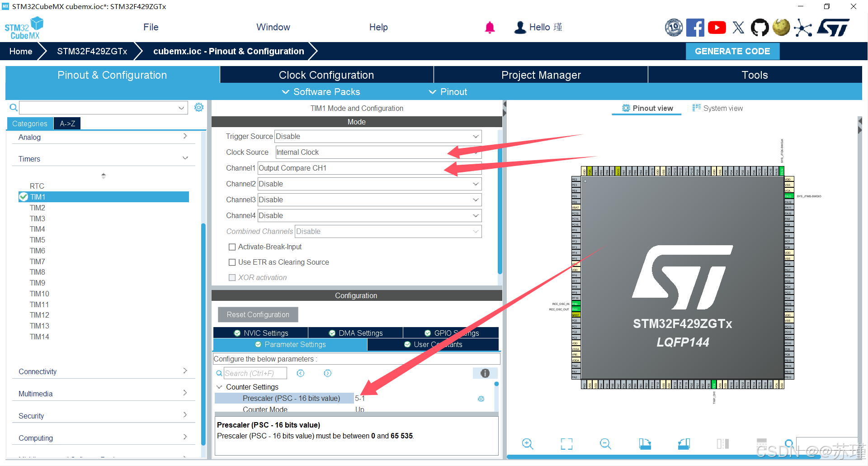This screenshot has width=868, height=466.
Task: Click the peripheral search magnifier icon
Action: [x=14, y=108]
